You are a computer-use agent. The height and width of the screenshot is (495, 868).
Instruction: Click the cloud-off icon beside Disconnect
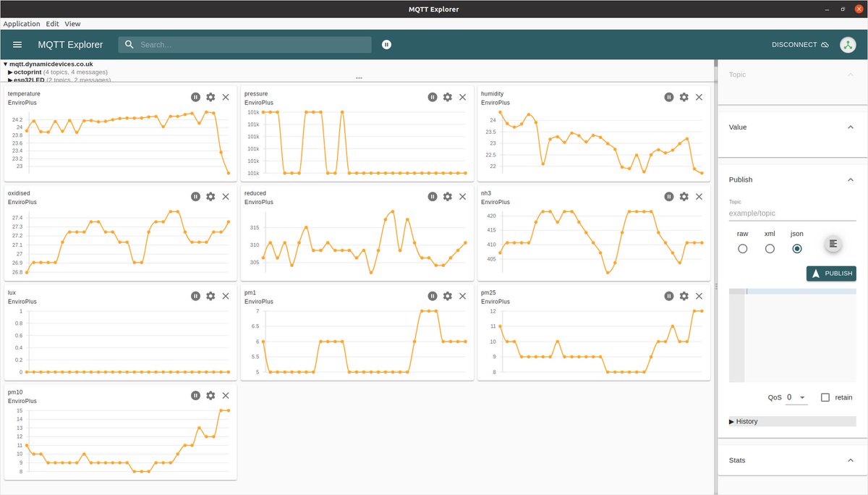825,45
